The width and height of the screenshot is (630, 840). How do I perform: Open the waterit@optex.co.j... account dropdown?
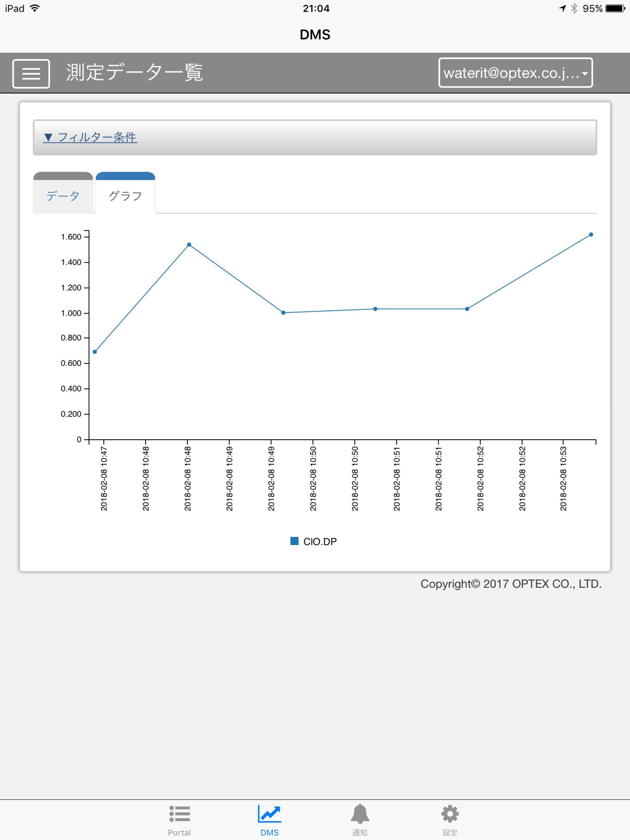pos(515,73)
